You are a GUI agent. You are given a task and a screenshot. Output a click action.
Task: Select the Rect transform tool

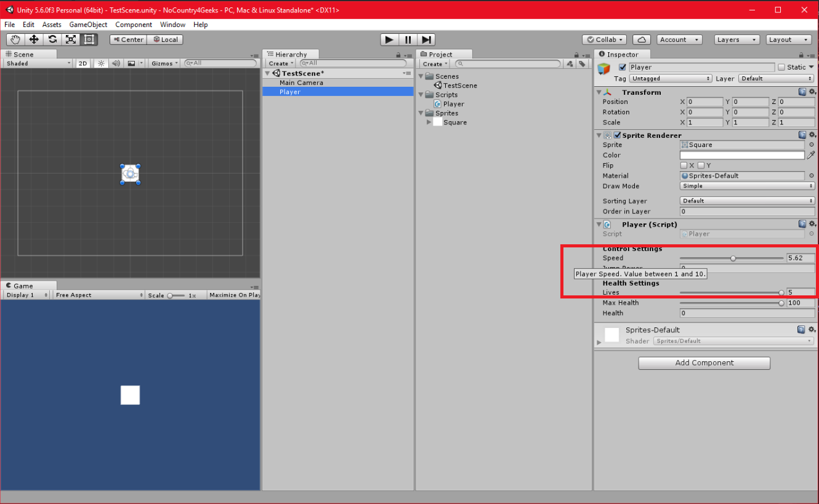[x=89, y=39]
